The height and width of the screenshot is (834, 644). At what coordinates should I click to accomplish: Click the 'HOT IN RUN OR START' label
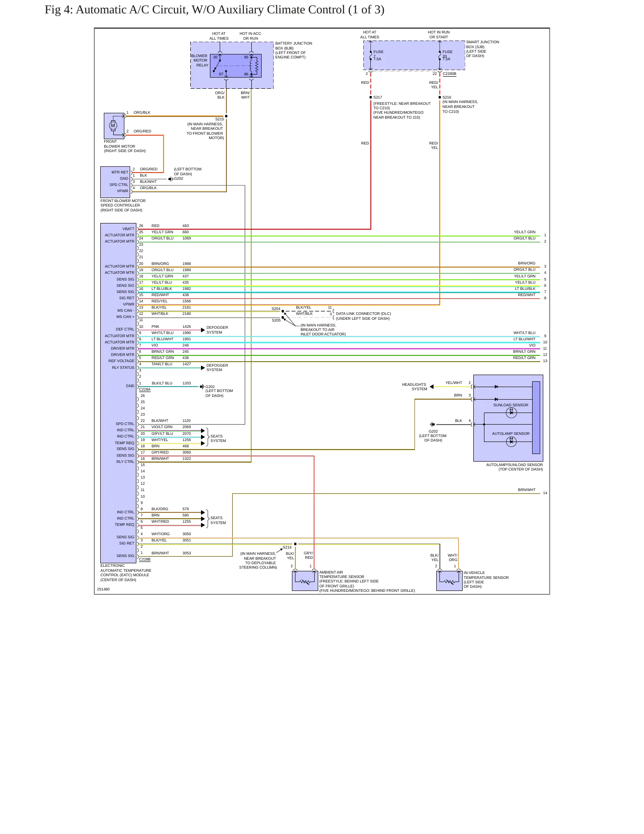click(439, 35)
